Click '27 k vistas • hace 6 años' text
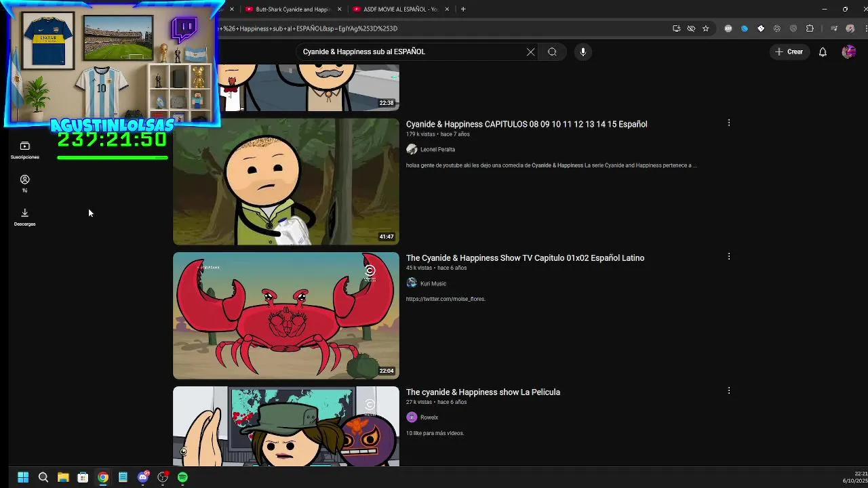Image resolution: width=868 pixels, height=488 pixels. (436, 402)
